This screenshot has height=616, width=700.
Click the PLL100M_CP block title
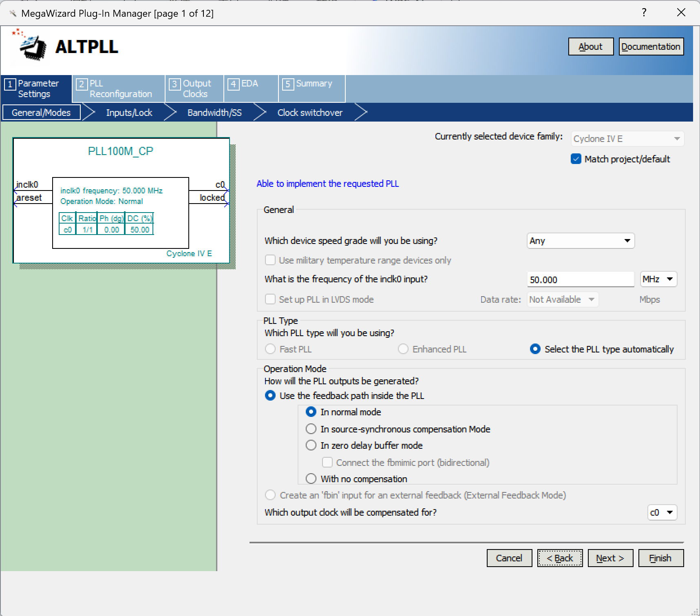click(x=121, y=151)
